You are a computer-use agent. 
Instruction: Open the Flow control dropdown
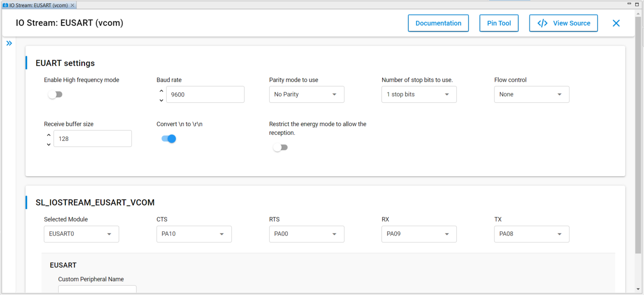coord(531,94)
